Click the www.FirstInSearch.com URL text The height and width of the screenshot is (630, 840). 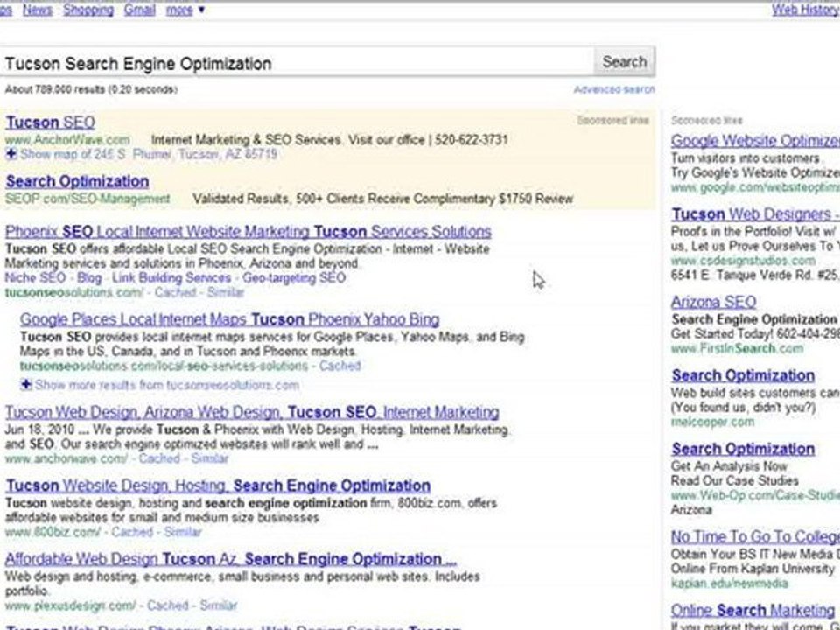click(737, 349)
